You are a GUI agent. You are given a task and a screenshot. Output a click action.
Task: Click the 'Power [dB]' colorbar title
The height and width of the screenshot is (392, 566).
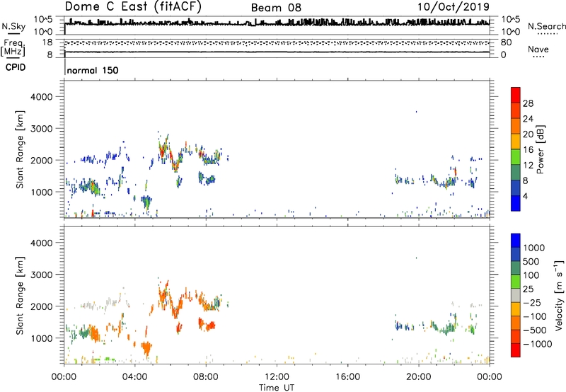pos(541,149)
